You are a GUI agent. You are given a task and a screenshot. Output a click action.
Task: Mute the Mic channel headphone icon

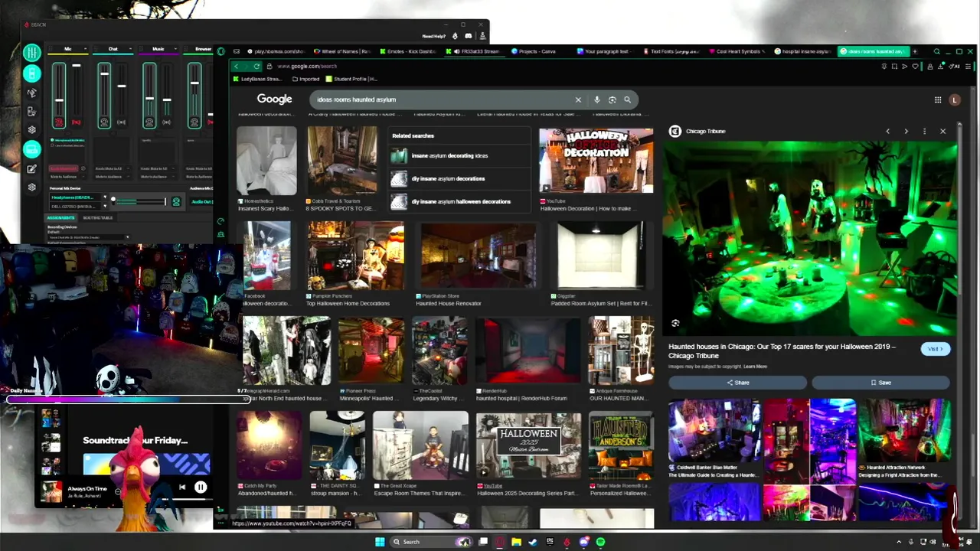click(x=59, y=122)
